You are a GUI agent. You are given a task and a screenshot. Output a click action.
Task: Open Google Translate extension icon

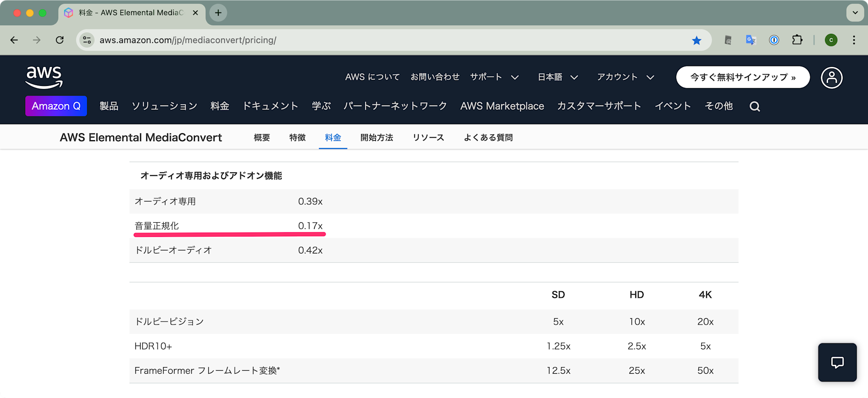(x=751, y=40)
